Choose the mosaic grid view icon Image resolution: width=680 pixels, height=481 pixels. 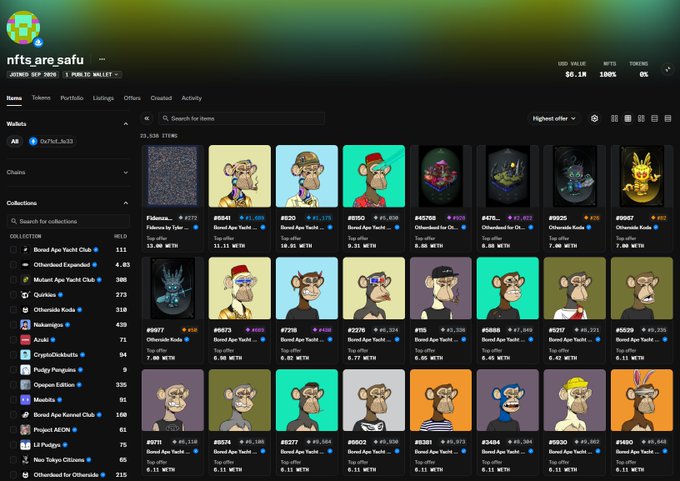[641, 118]
